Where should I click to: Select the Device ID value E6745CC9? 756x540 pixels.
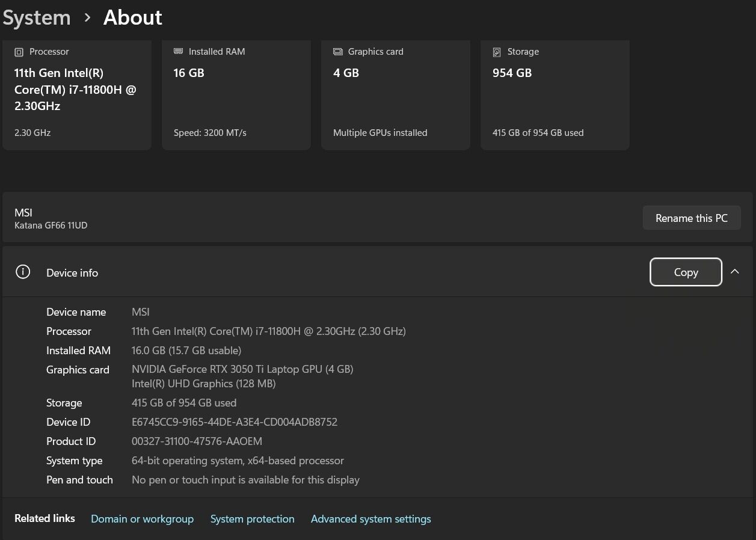(235, 422)
